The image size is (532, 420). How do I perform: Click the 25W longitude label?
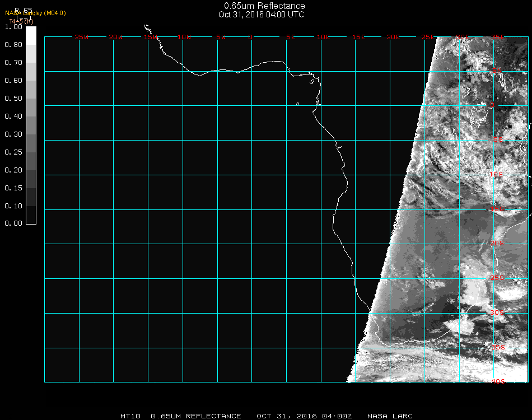81,38
